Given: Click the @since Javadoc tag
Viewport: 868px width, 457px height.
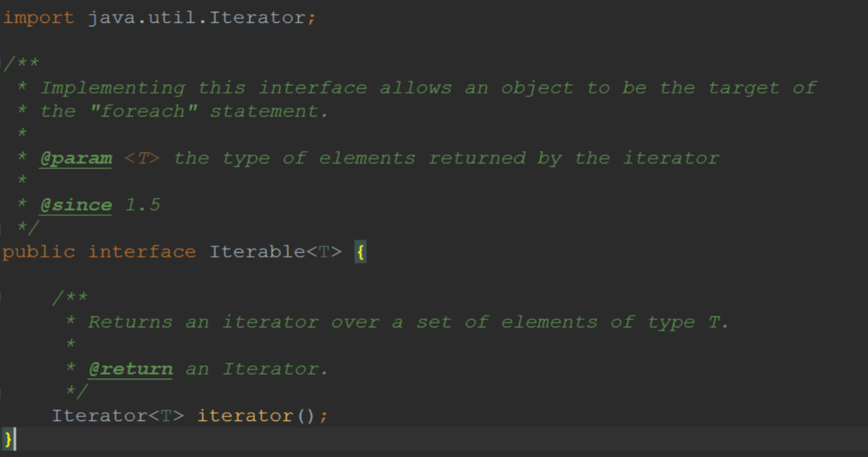Looking at the screenshot, I should tap(76, 205).
